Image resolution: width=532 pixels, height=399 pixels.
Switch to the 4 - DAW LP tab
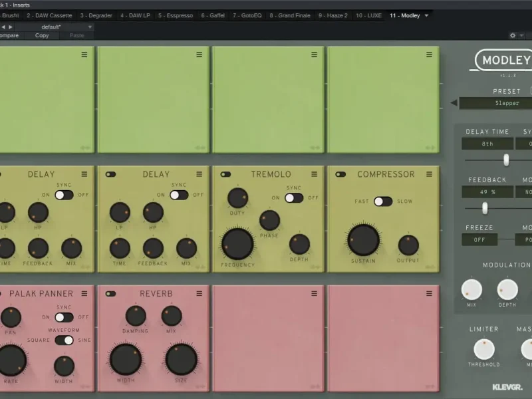135,15
